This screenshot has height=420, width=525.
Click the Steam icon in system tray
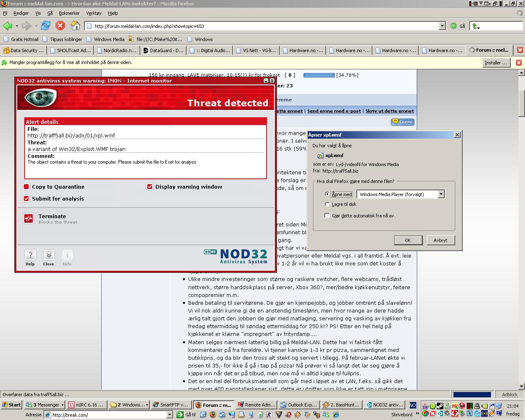440,406
